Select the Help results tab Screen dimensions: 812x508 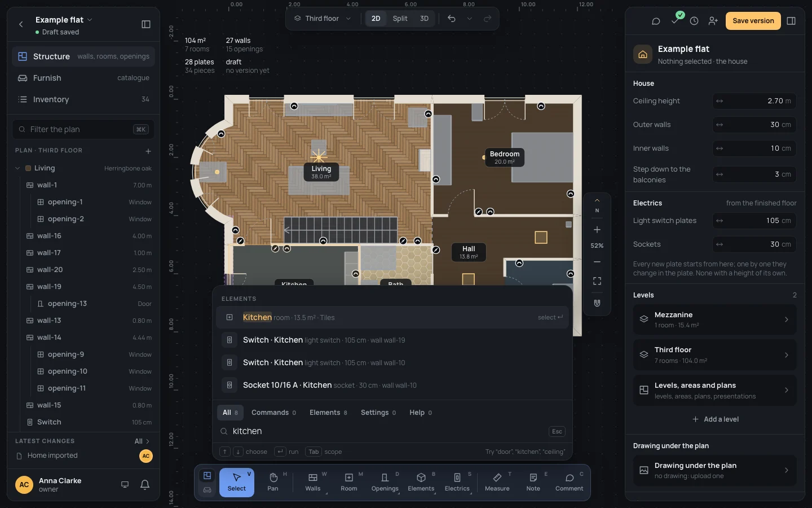pyautogui.click(x=421, y=413)
